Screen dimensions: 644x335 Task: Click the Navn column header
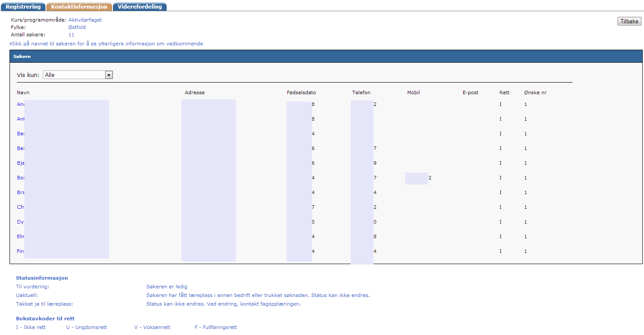(x=23, y=93)
